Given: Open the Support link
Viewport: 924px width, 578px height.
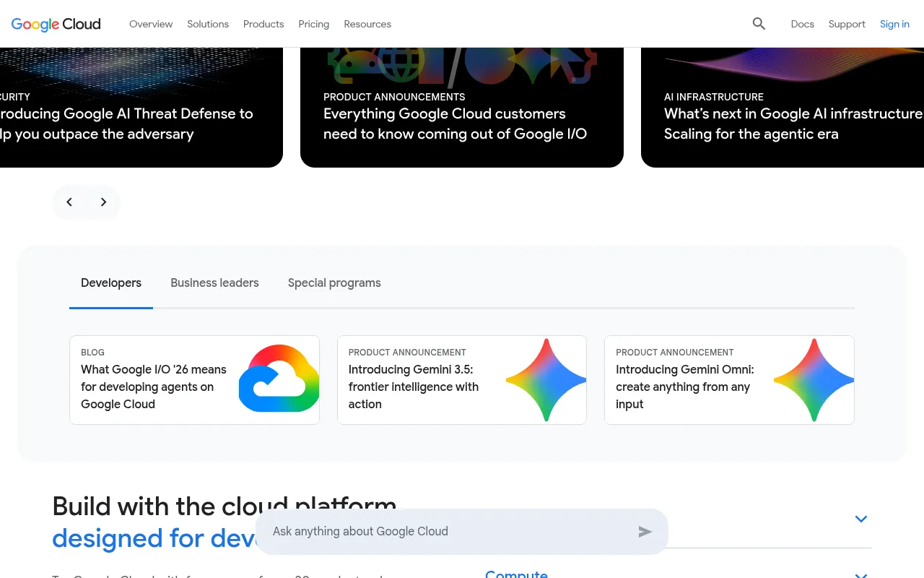Looking at the screenshot, I should click(847, 24).
